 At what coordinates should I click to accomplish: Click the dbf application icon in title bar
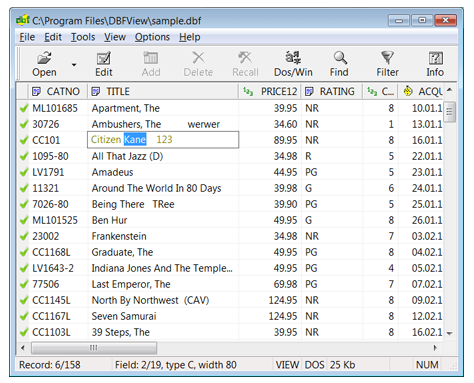click(x=22, y=20)
